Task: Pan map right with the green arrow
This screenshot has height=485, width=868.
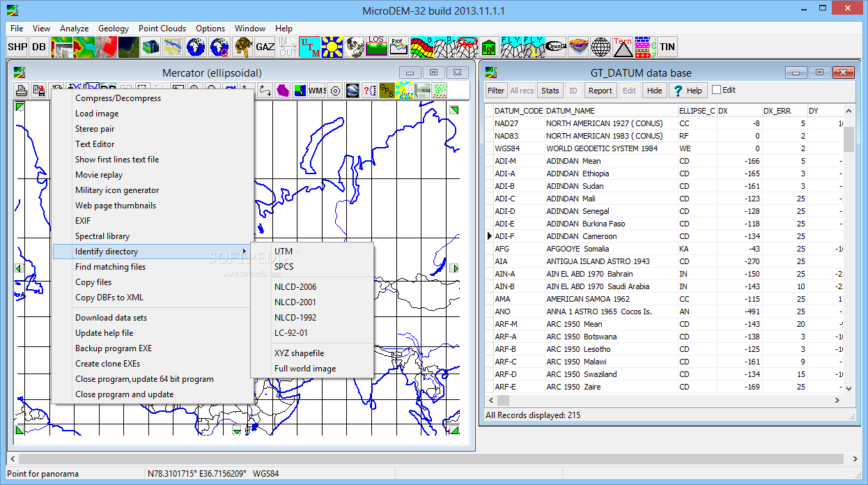Action: tap(454, 268)
